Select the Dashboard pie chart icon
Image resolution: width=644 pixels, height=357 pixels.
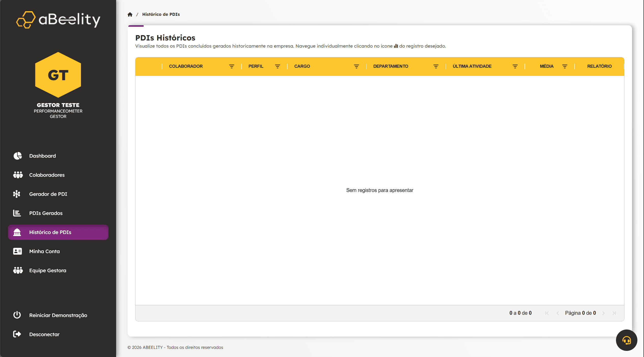(17, 156)
